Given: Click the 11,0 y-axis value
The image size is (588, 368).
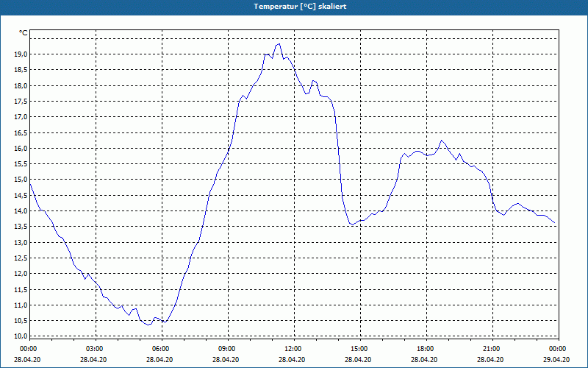Looking at the screenshot, I should 21,305.
